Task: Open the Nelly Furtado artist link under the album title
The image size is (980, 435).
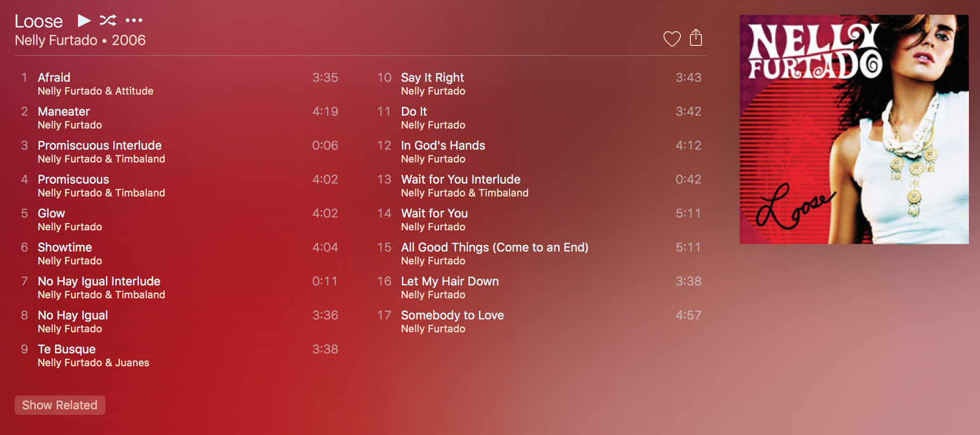Action: pos(56,40)
